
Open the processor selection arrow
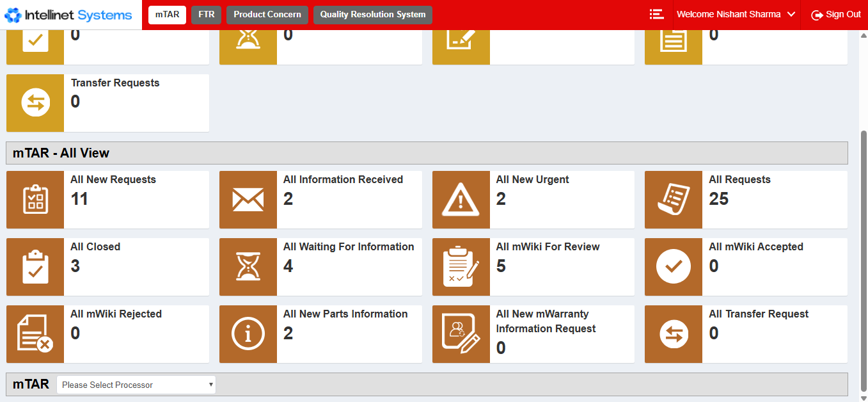coord(210,384)
